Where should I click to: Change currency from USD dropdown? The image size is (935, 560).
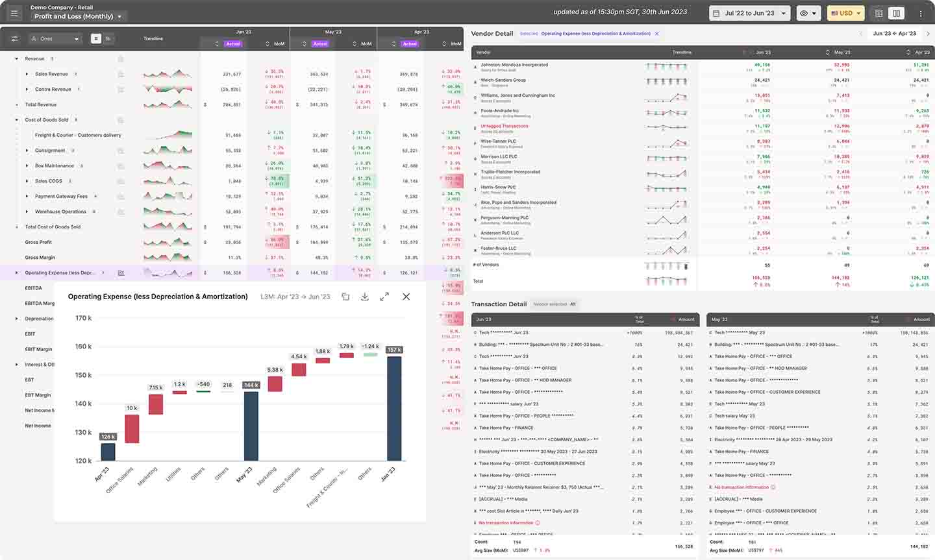[x=845, y=13]
